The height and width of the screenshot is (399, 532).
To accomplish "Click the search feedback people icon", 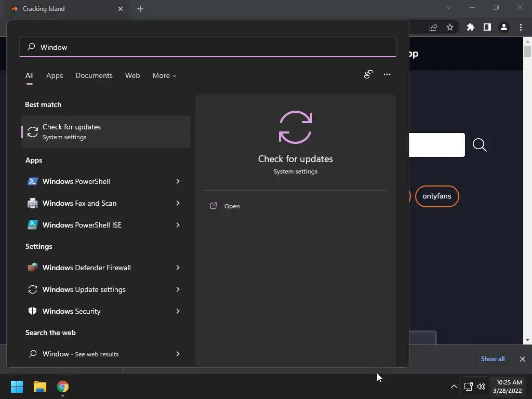I will pos(368,74).
